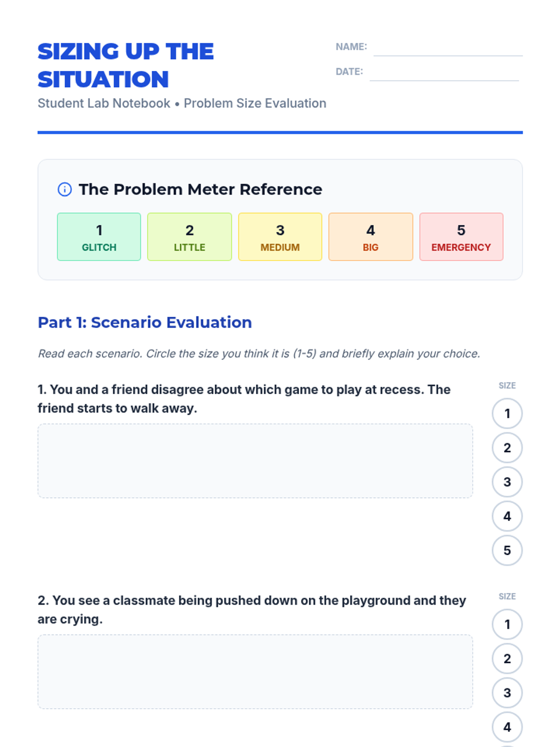Circle size 3 for pushed classmate scenario
The image size is (560, 747).
click(x=507, y=693)
